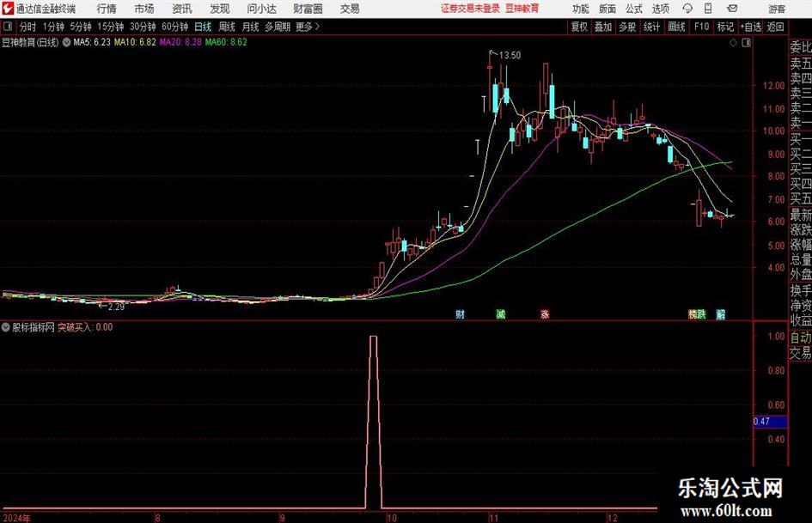Click the MA10: 6.82 value
812x523 pixels.
pos(135,42)
